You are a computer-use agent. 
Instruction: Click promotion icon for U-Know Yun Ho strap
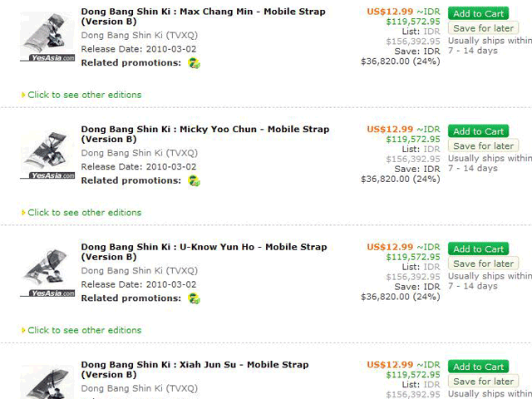(x=194, y=298)
